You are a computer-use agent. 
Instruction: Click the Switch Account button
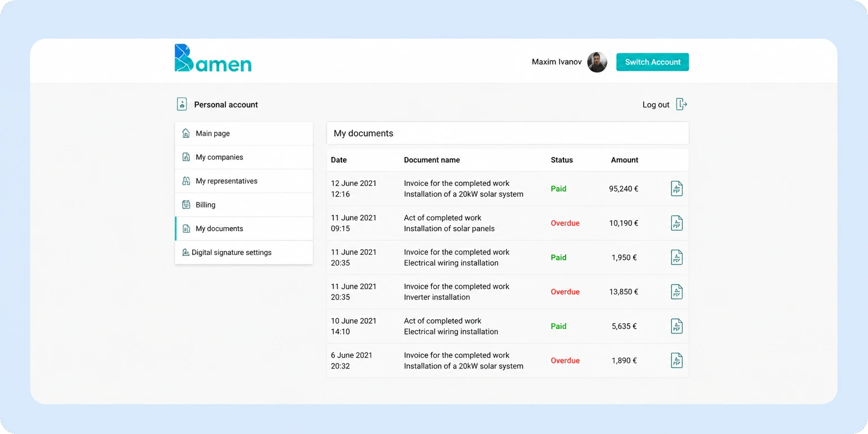[x=653, y=62]
